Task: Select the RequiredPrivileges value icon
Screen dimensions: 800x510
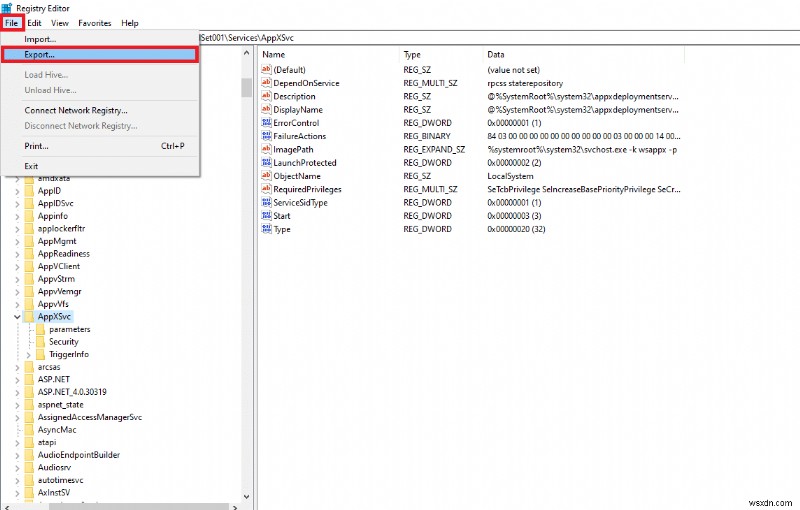Action: [x=266, y=189]
